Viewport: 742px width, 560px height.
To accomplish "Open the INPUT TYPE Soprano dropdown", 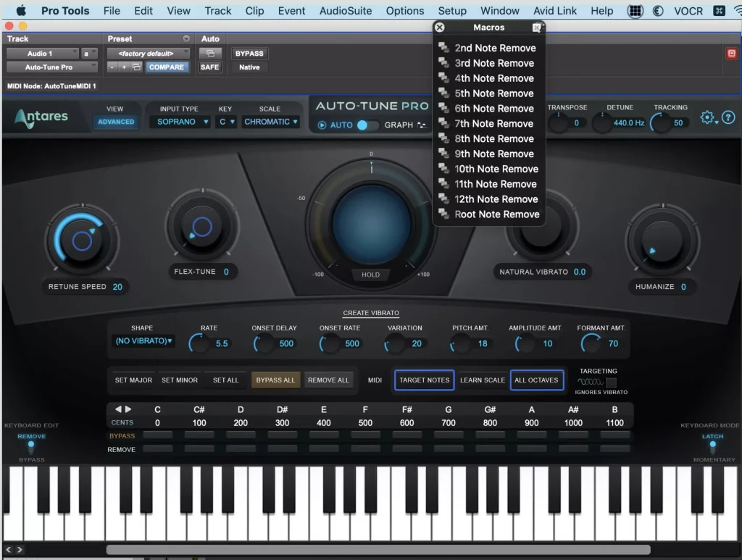I will [x=179, y=122].
